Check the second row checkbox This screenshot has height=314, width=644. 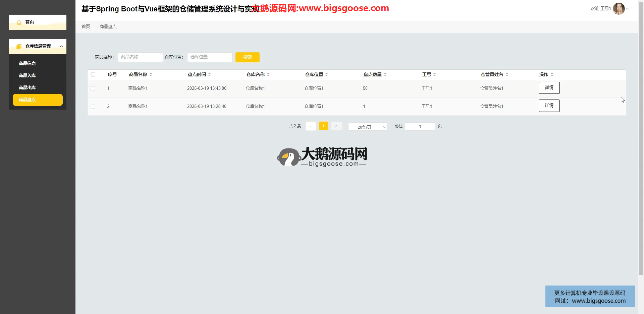pyautogui.click(x=93, y=107)
